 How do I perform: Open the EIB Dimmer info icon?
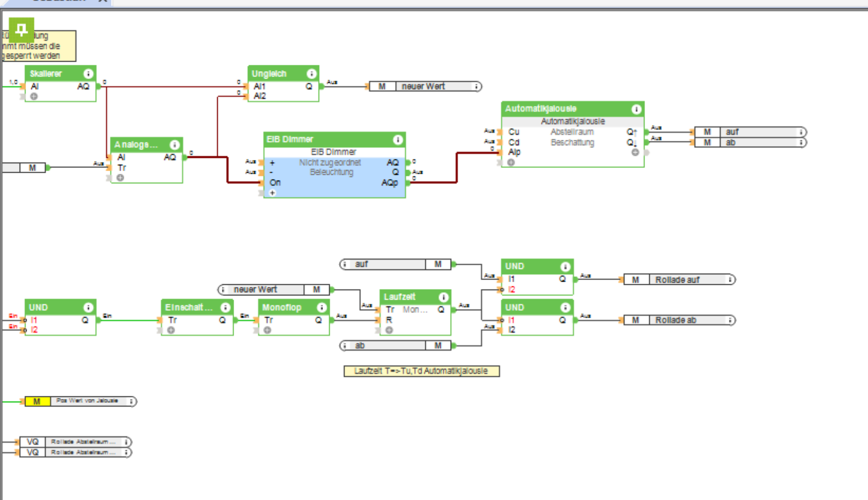tap(398, 140)
